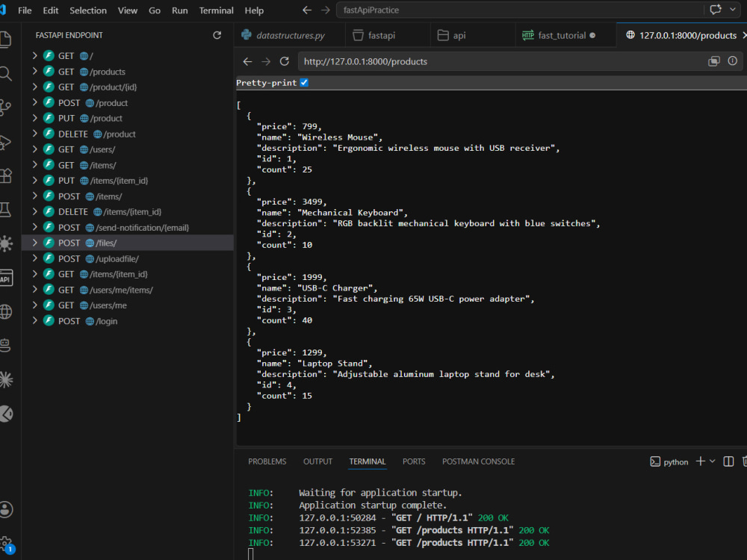
Task: Select the GET /users/me endpoint row
Action: [x=128, y=305]
